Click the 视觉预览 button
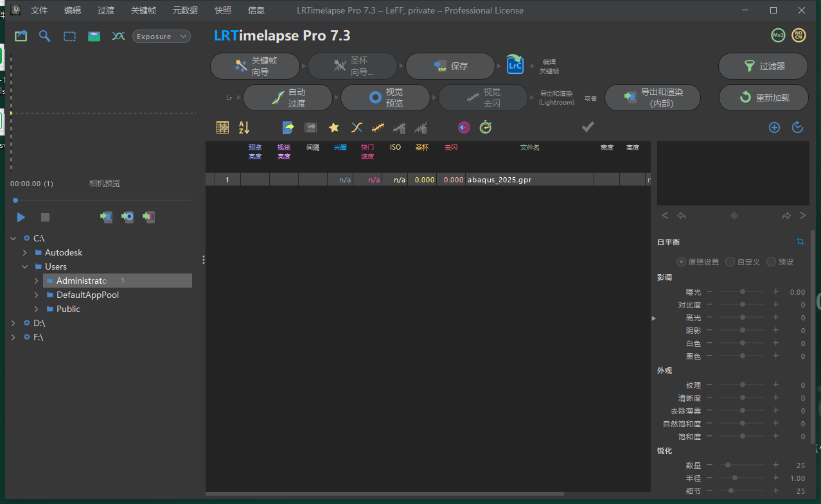Viewport: 821px width, 504px height. point(385,98)
